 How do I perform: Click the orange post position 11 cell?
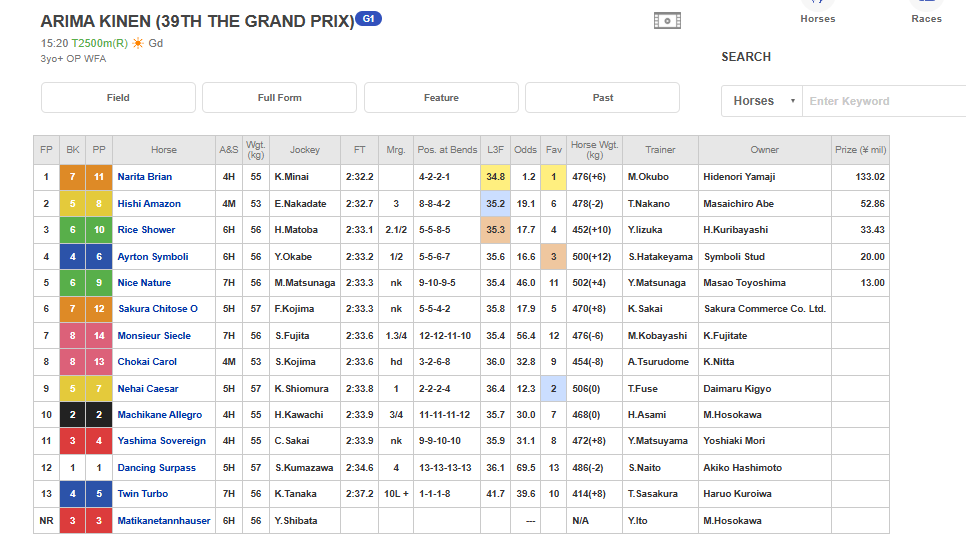(99, 177)
